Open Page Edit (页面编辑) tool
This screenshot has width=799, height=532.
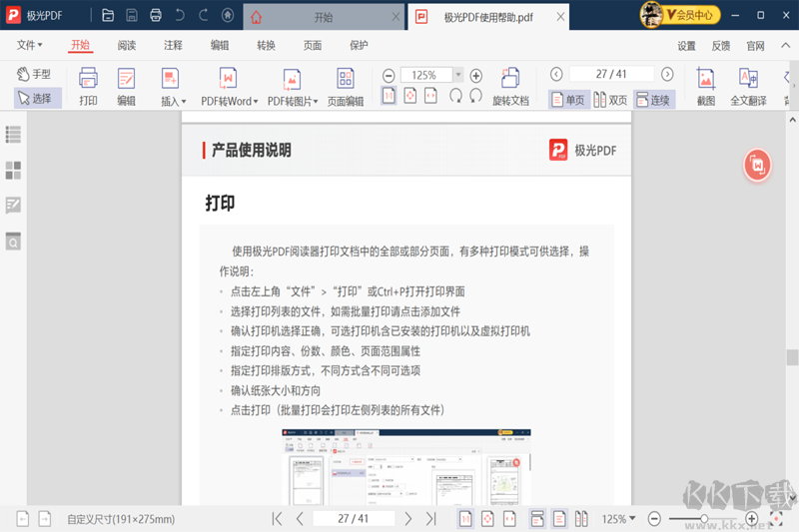[x=346, y=87]
